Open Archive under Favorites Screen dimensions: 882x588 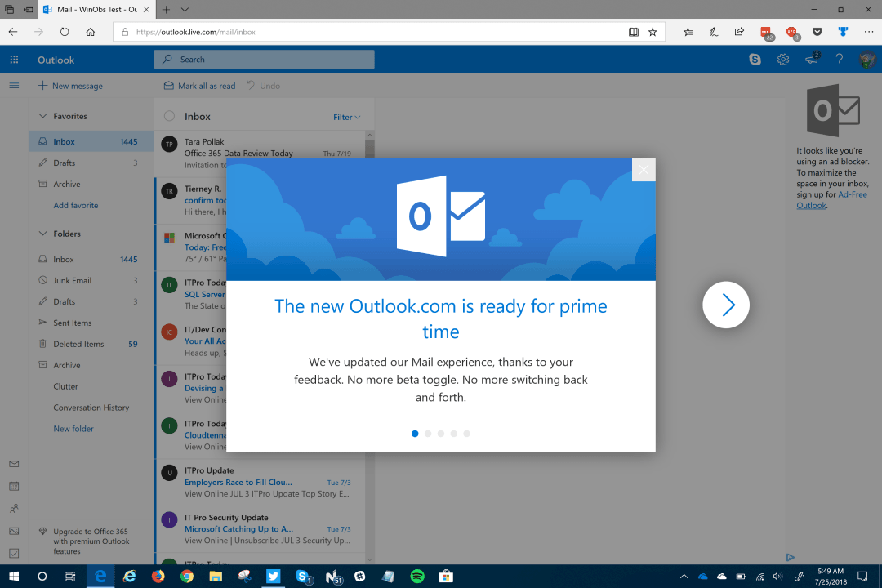(91, 184)
